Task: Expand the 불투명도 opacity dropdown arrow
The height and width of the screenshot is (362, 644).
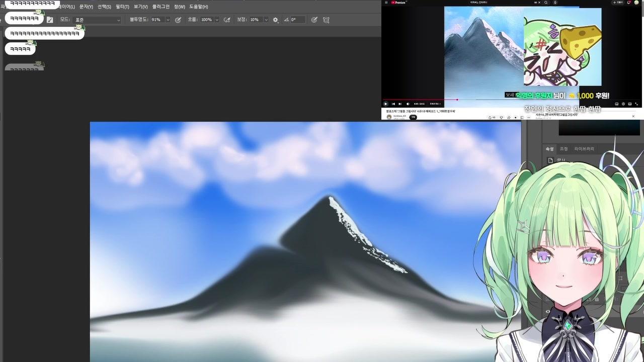Action: coord(168,20)
